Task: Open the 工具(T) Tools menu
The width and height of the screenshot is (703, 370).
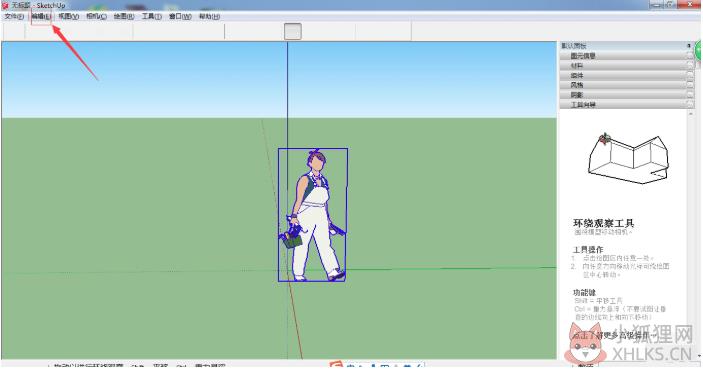Action: 152,17
